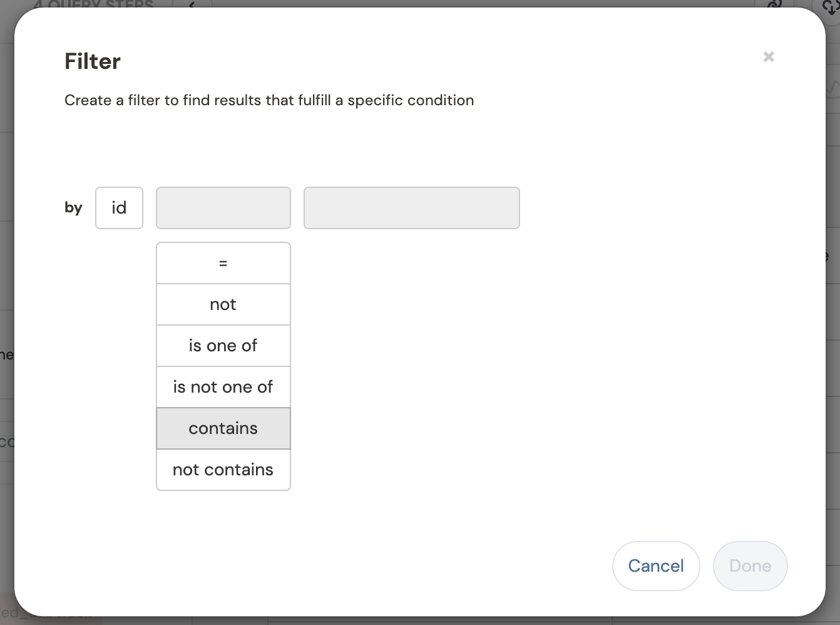Screen dimensions: 840x625
Task: Select the "=" equals operator
Action: 223,263
